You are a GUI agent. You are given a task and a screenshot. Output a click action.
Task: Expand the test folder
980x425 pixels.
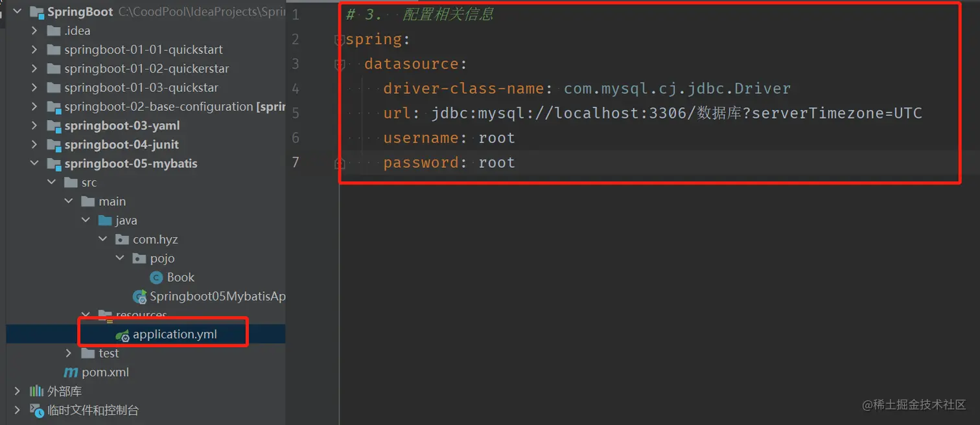tap(69, 353)
